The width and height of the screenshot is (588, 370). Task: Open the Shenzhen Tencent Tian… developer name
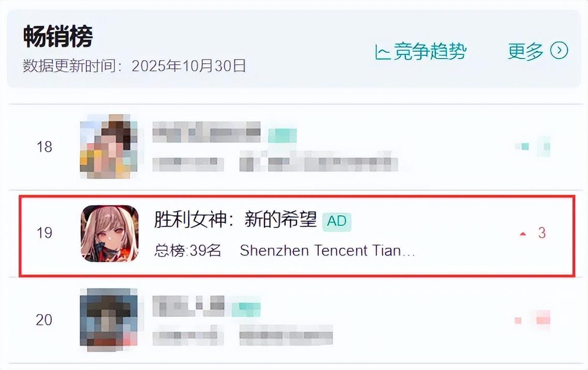pyautogui.click(x=327, y=250)
